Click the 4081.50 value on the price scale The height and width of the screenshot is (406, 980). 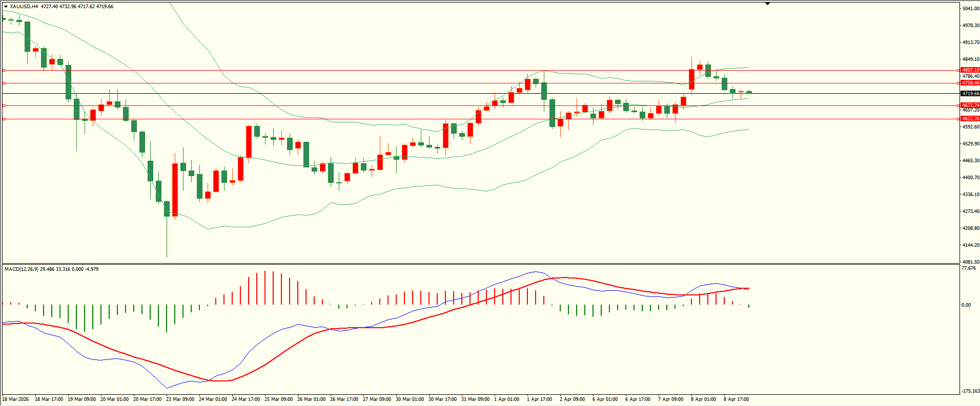[971, 262]
